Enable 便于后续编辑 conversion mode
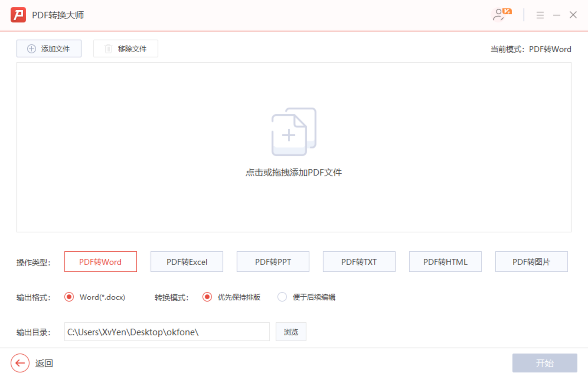 click(282, 297)
